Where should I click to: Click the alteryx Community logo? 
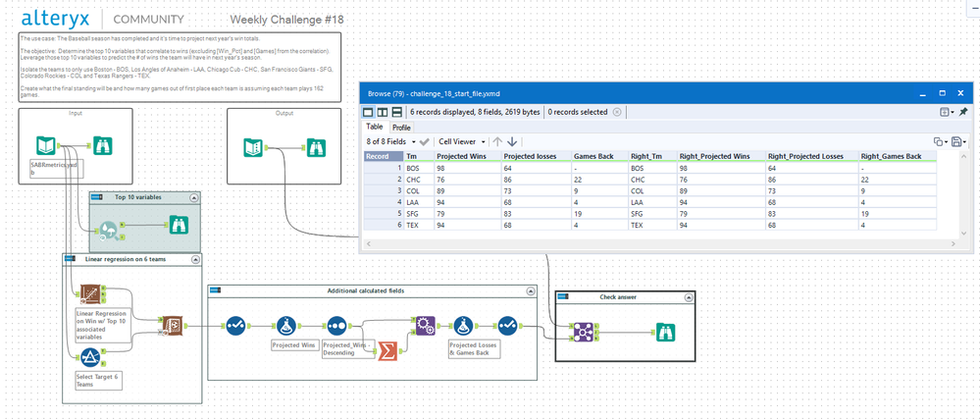click(x=103, y=18)
